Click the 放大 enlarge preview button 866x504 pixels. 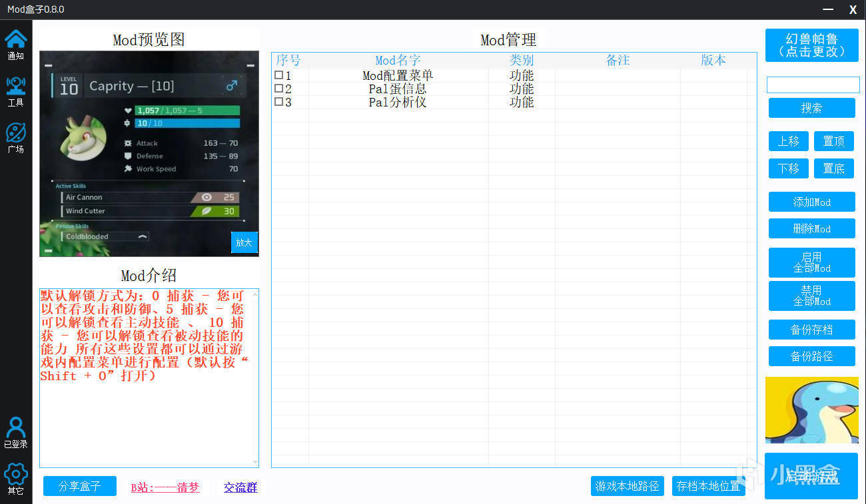244,242
